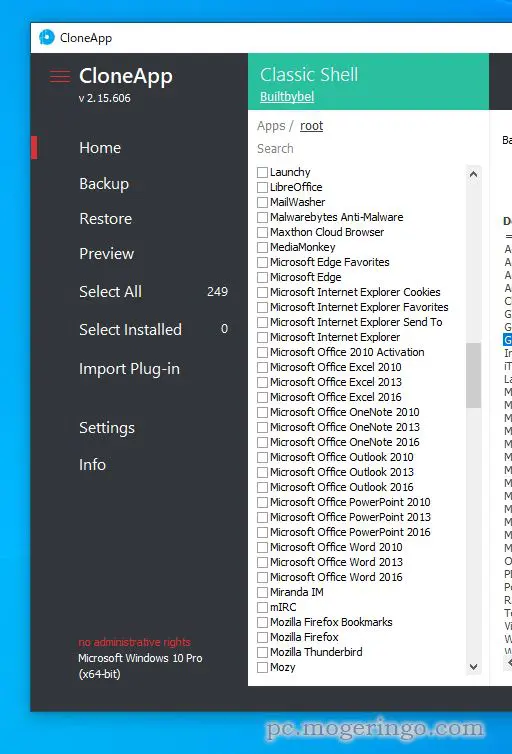Viewport: 512px width, 754px height.
Task: Click Microsoft Office OneNote 2016 label
Action: [345, 442]
